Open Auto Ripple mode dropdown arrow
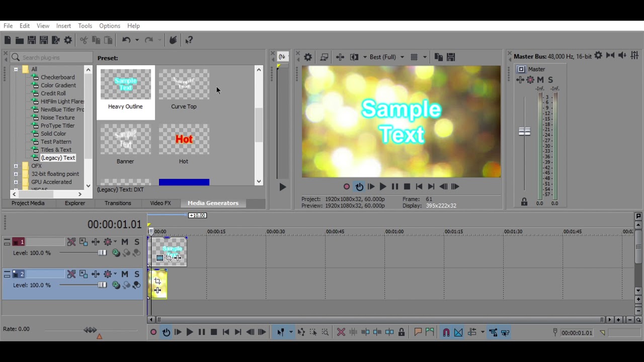 482,332
